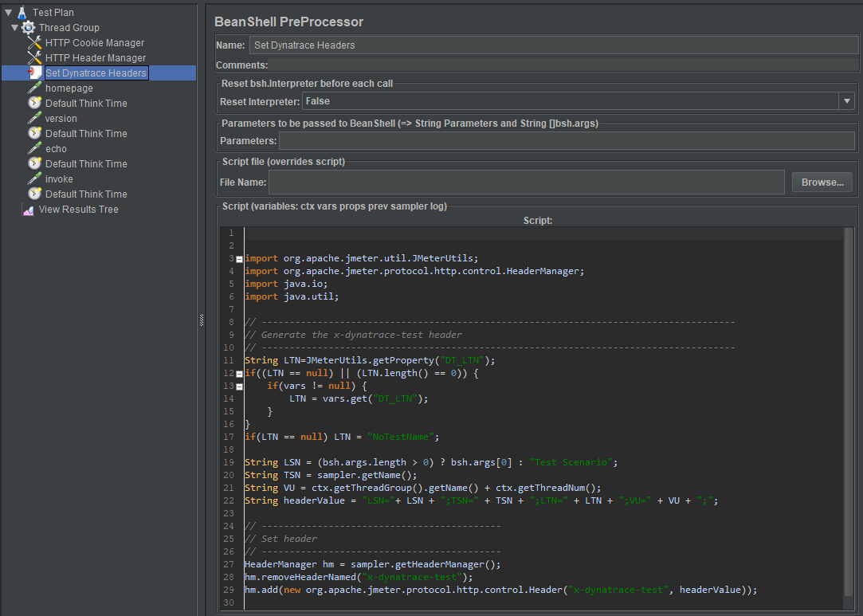This screenshot has height=616, width=863.
Task: Select Default Think Time below version
Action: 86,133
